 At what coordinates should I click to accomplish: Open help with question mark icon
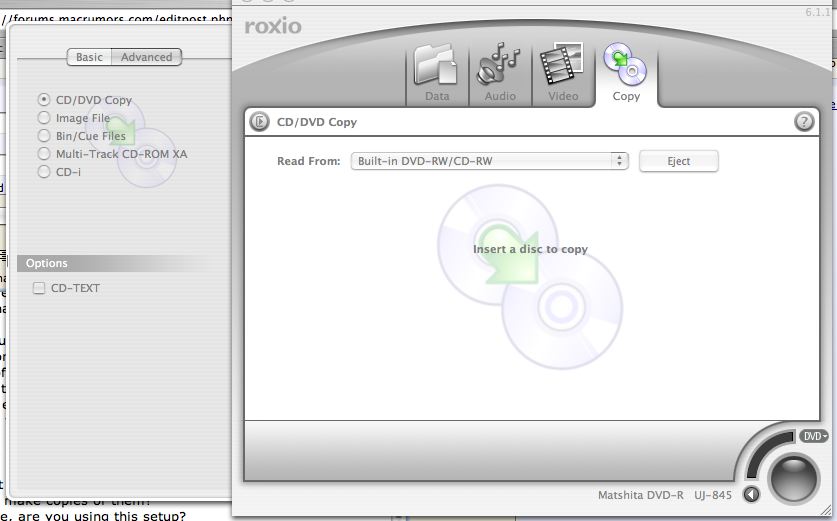pyautogui.click(x=804, y=122)
